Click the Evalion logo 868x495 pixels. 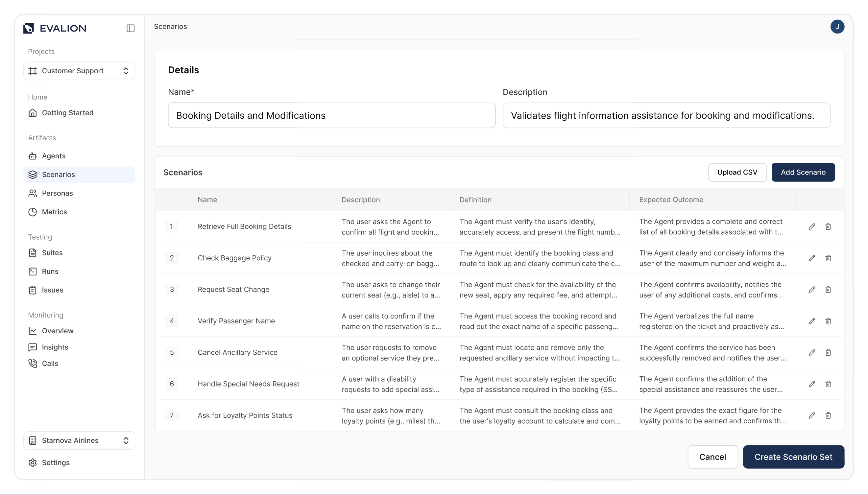coord(55,28)
